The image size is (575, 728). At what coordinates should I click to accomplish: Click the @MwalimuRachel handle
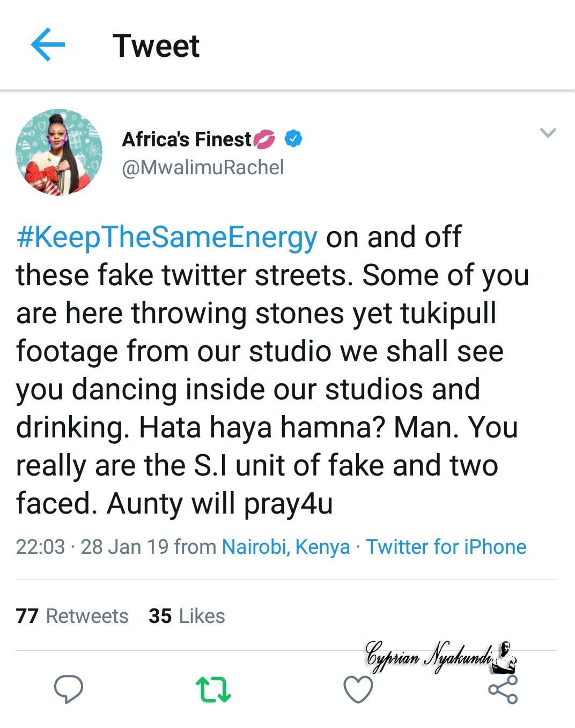[x=203, y=168]
